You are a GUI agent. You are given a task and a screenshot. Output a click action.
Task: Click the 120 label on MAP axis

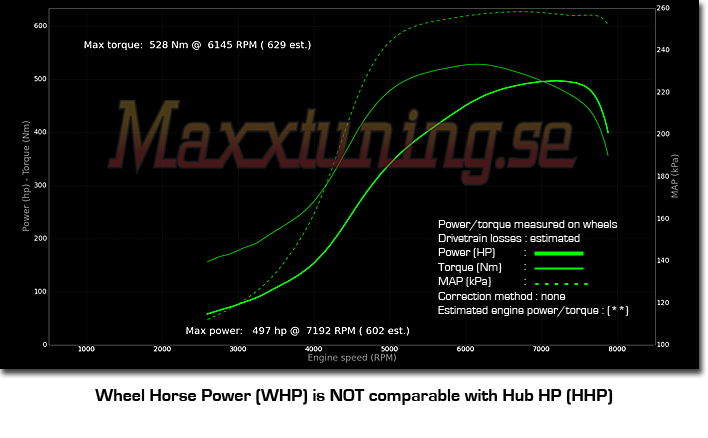click(x=663, y=303)
